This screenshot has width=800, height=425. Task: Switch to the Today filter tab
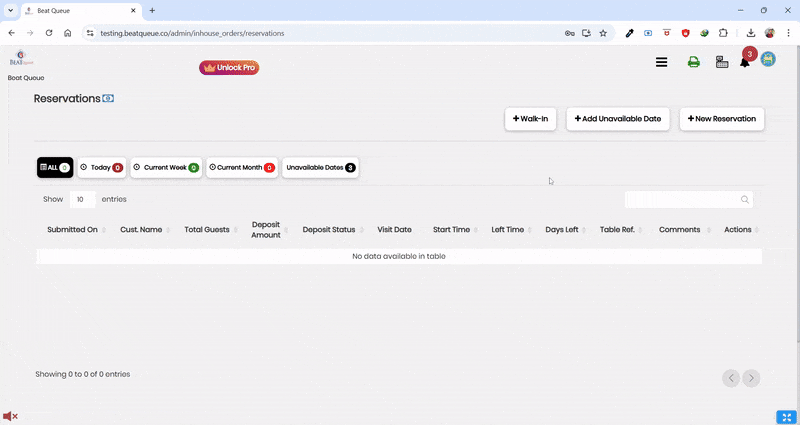101,168
